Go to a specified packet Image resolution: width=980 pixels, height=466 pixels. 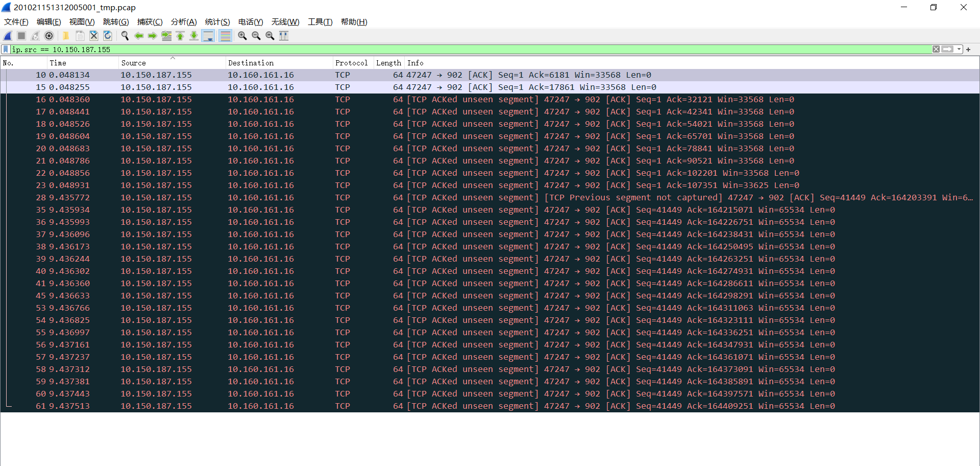[x=166, y=36]
